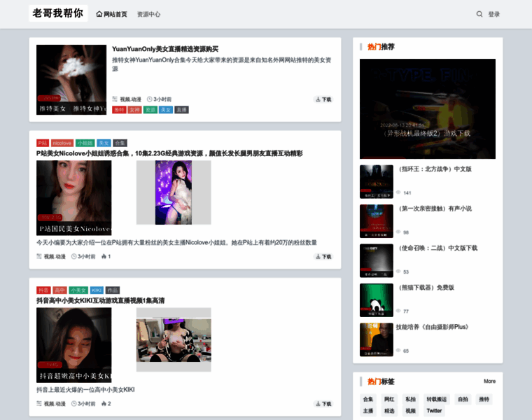Select the Twitter tag in 热门标签

434,411
